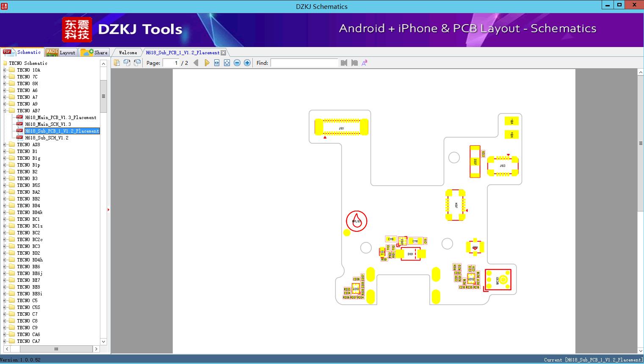Select the TECNO B5S folder
The width and height of the screenshot is (644, 364).
click(x=28, y=185)
